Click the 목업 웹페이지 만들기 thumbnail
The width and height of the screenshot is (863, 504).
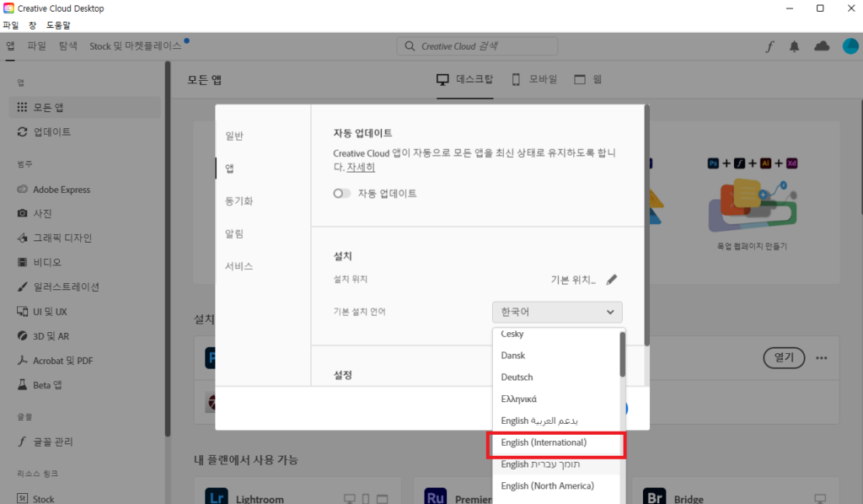752,204
